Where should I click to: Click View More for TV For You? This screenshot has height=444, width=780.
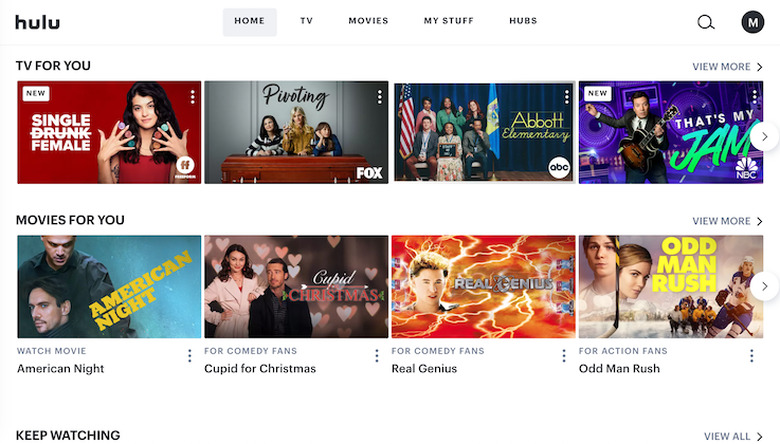point(727,67)
